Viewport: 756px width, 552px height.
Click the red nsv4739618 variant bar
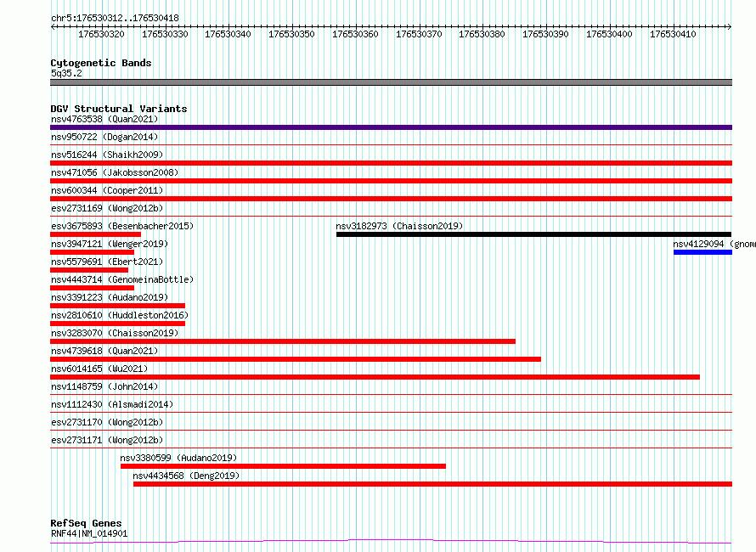coord(296,359)
